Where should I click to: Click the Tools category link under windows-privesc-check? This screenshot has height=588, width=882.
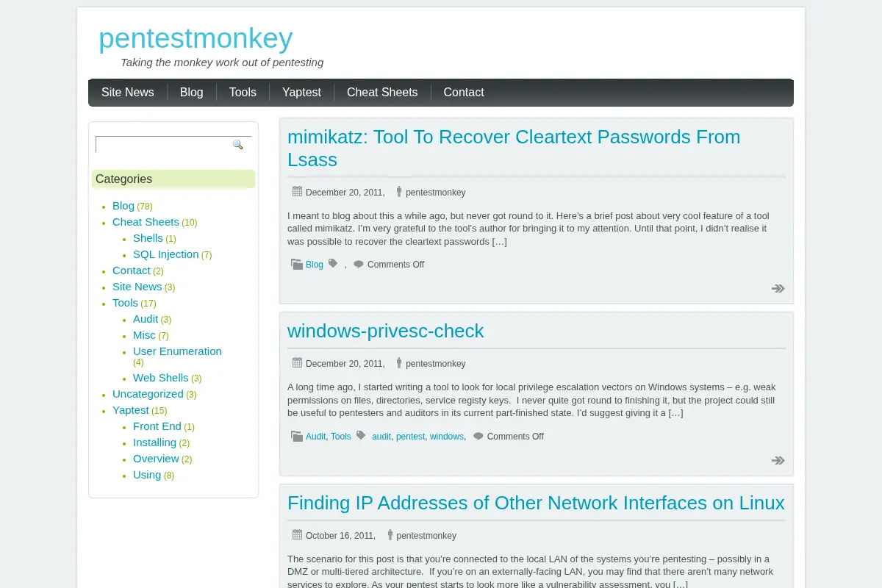[341, 437]
